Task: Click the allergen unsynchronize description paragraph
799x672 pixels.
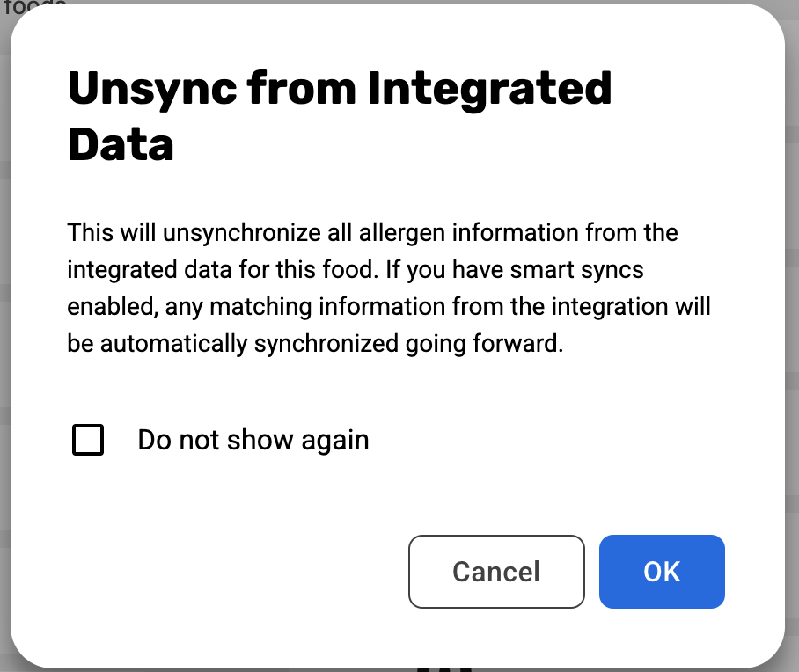Action: 387,289
